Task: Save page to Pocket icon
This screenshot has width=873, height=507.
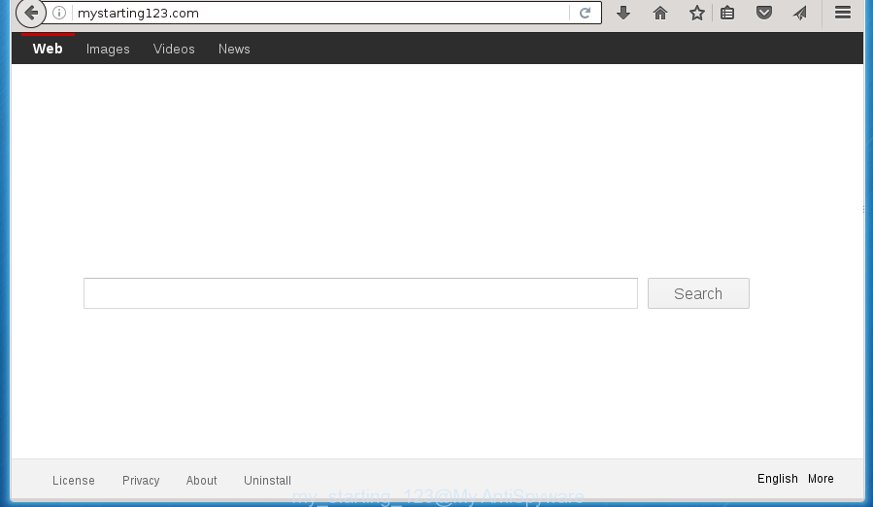Action: (x=764, y=13)
